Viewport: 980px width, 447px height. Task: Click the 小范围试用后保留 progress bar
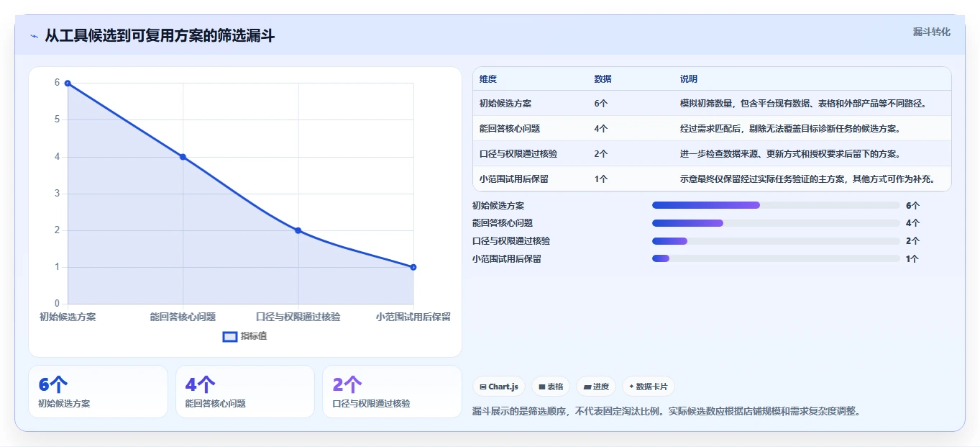click(x=776, y=258)
